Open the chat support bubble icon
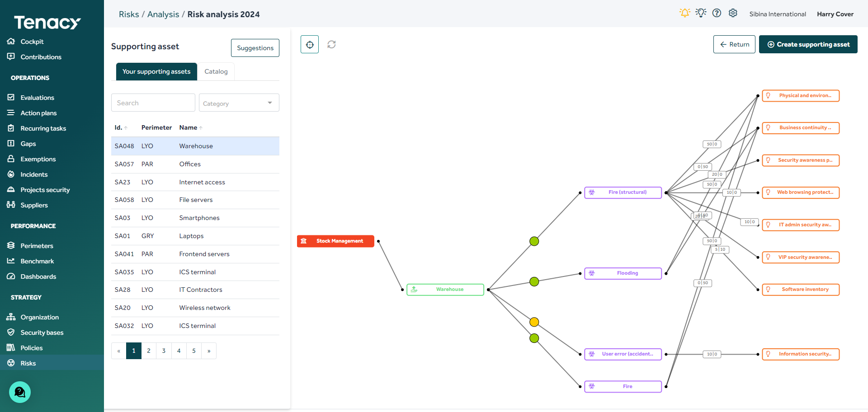The image size is (868, 412). [20, 392]
